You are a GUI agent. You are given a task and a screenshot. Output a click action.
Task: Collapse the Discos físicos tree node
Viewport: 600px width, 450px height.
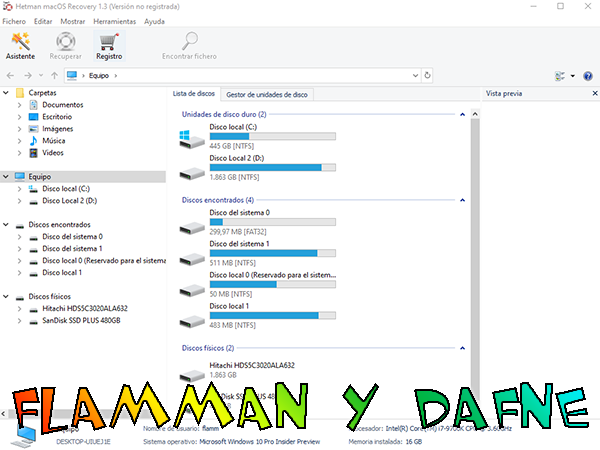pyautogui.click(x=6, y=296)
